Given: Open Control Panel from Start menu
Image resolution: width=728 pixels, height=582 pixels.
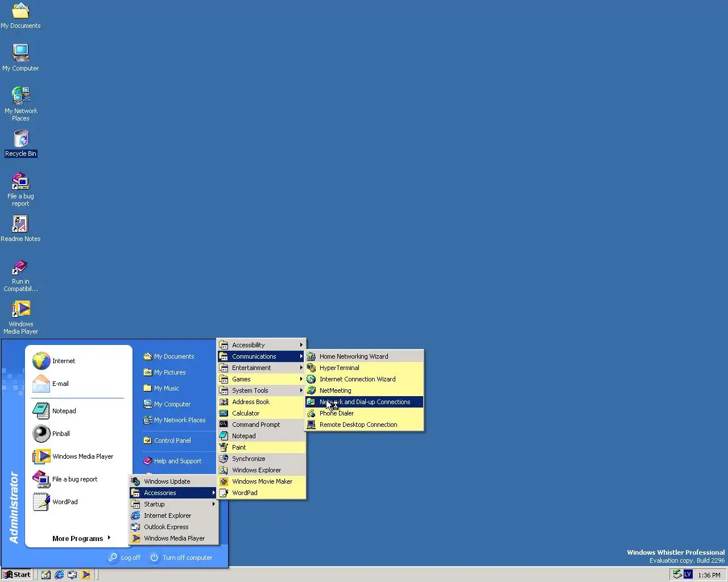Looking at the screenshot, I should [167, 440].
